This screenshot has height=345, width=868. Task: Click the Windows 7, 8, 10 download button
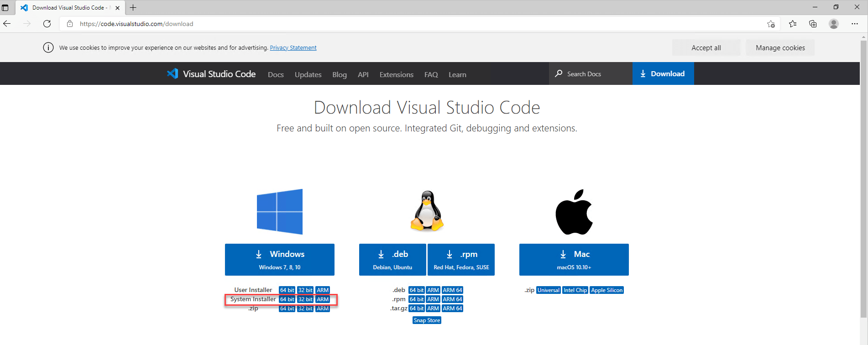(280, 260)
